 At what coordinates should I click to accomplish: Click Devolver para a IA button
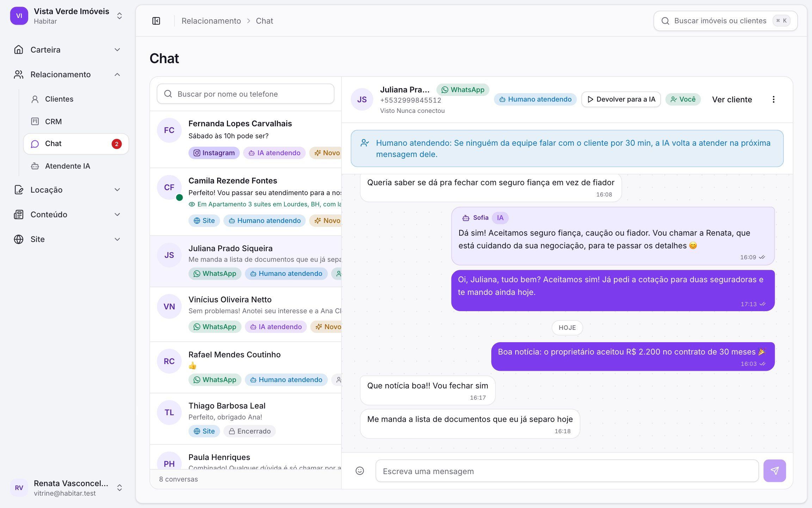click(621, 99)
